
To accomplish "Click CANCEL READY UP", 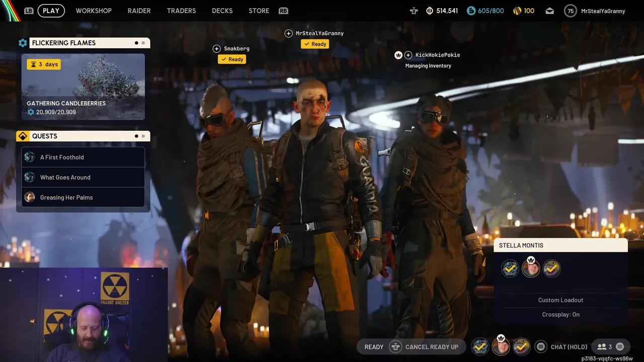I will [x=432, y=347].
